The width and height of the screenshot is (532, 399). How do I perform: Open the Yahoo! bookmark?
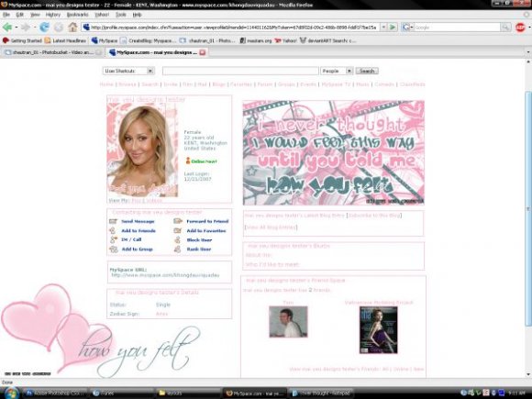285,40
